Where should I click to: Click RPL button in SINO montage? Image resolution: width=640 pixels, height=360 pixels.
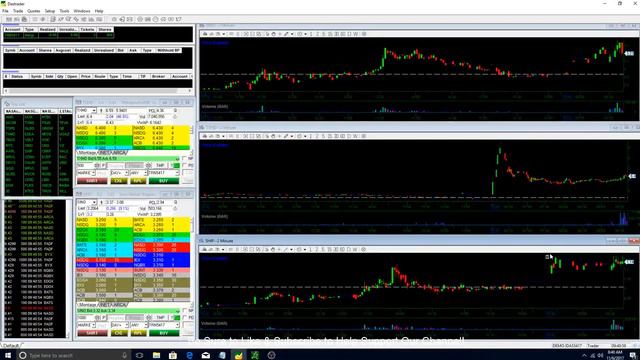coord(138,333)
